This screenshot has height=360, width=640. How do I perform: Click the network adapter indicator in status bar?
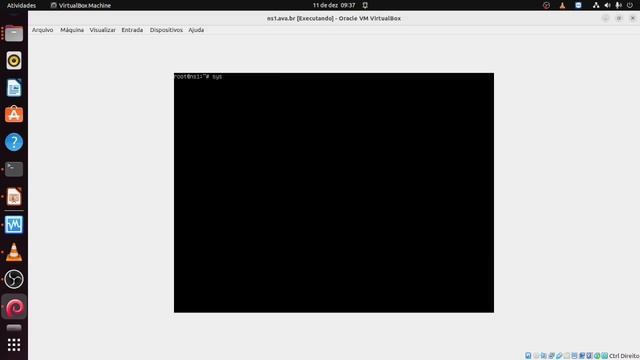pyautogui.click(x=551, y=356)
